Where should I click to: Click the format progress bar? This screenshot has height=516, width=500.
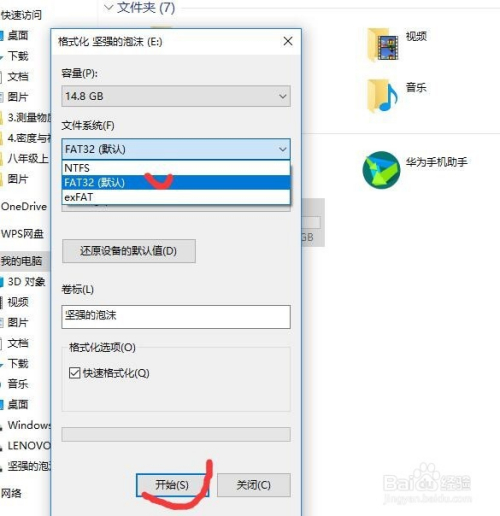176,435
